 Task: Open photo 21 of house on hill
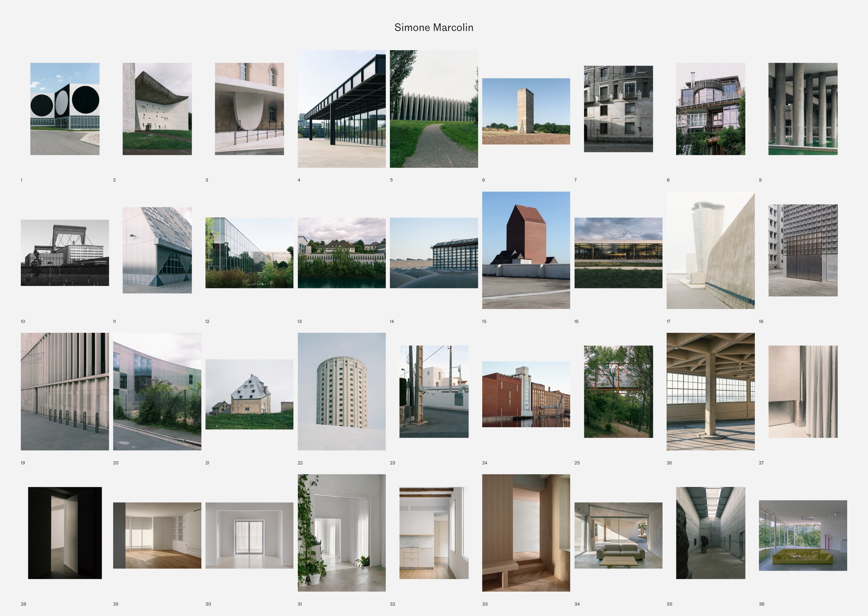249,394
